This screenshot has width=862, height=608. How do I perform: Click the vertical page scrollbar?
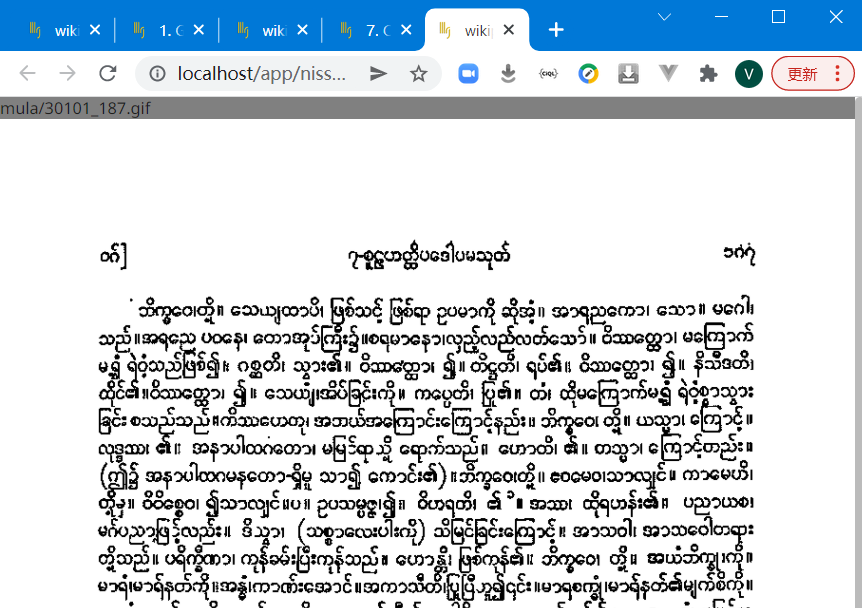(x=859, y=352)
